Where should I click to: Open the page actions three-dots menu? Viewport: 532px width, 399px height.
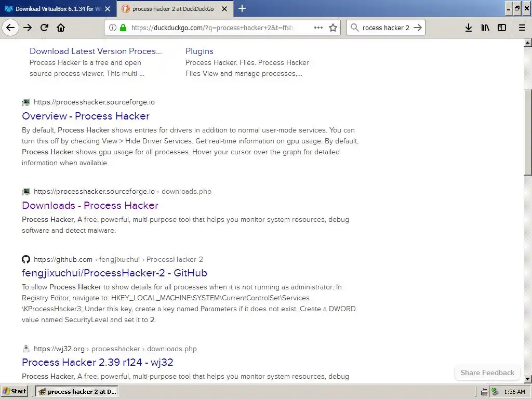[318, 28]
